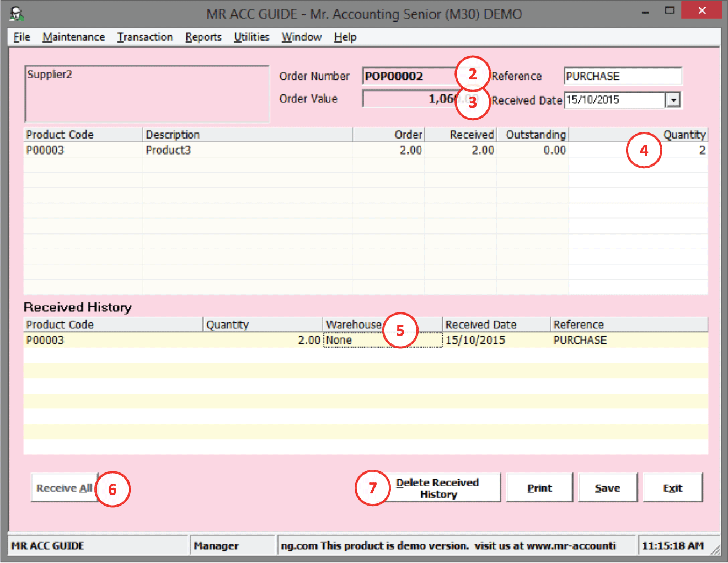The image size is (728, 563).
Task: Open the Reports menu
Action: click(x=204, y=37)
